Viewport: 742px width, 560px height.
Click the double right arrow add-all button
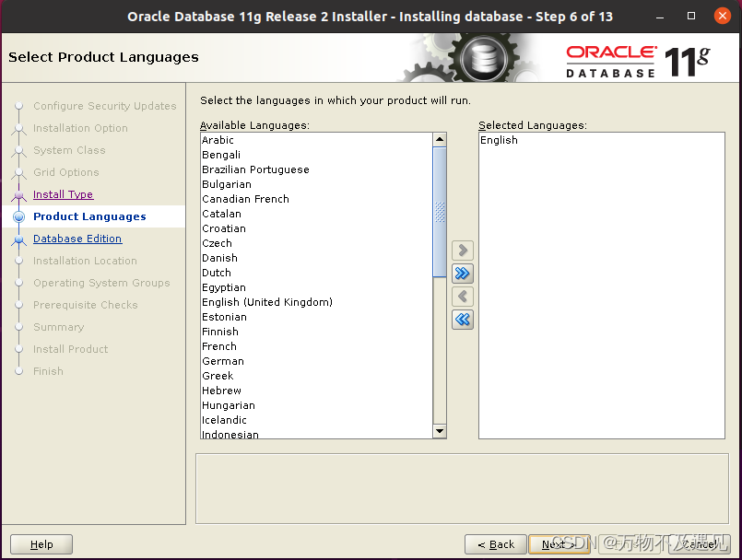click(x=463, y=274)
